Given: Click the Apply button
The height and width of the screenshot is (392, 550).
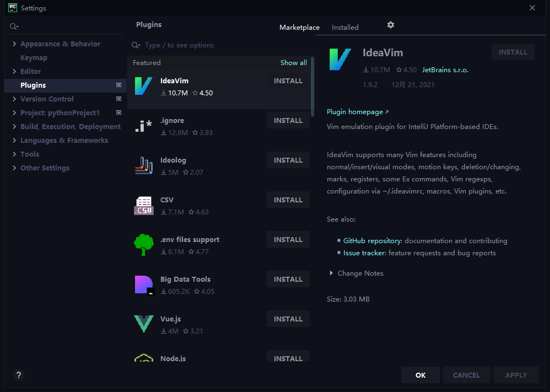Looking at the screenshot, I should tap(516, 375).
